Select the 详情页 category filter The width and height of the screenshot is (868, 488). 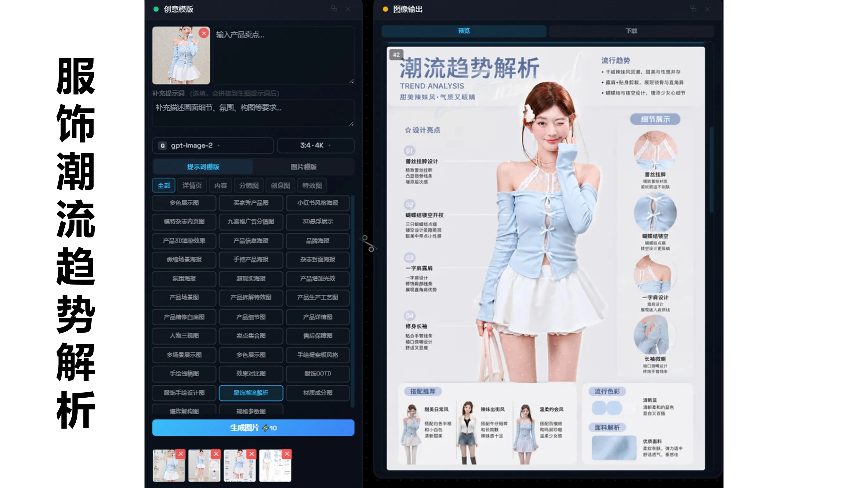click(192, 185)
